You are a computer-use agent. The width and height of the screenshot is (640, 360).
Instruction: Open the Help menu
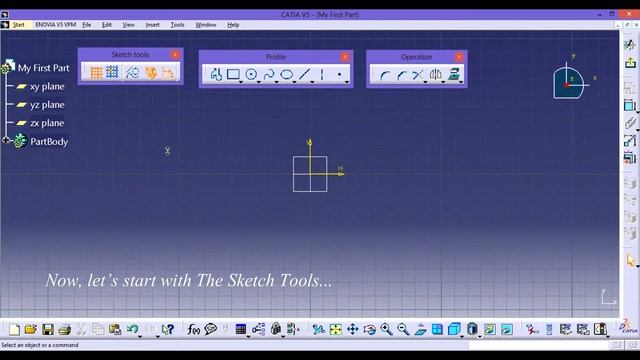233,25
